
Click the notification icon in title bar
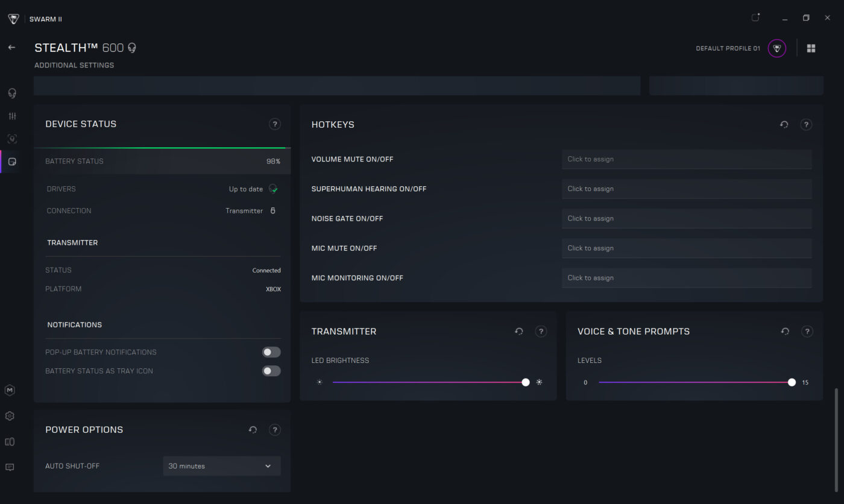[x=755, y=17]
